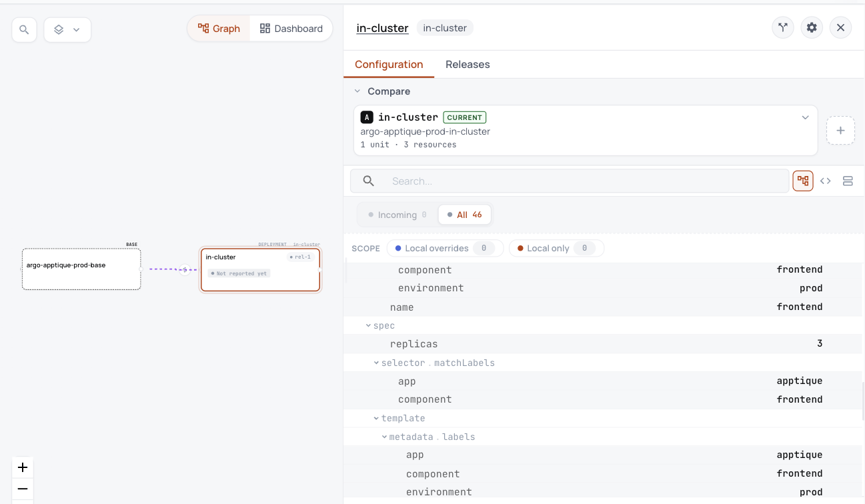Click the component row under selector.matchLabels
The height and width of the screenshot is (504, 865).
(604, 400)
